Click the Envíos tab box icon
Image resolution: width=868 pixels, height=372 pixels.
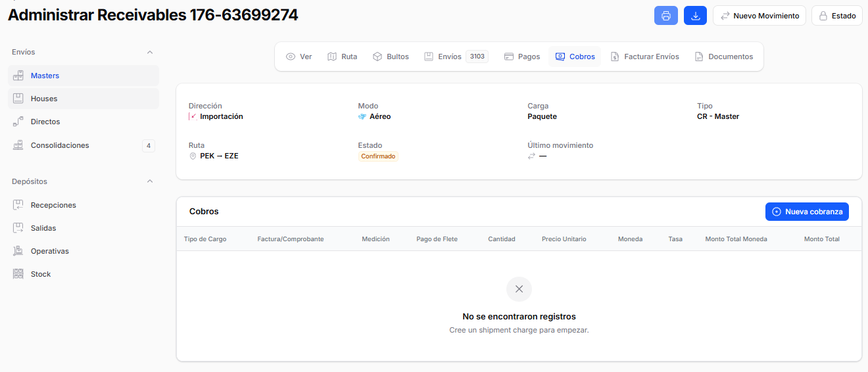click(429, 57)
